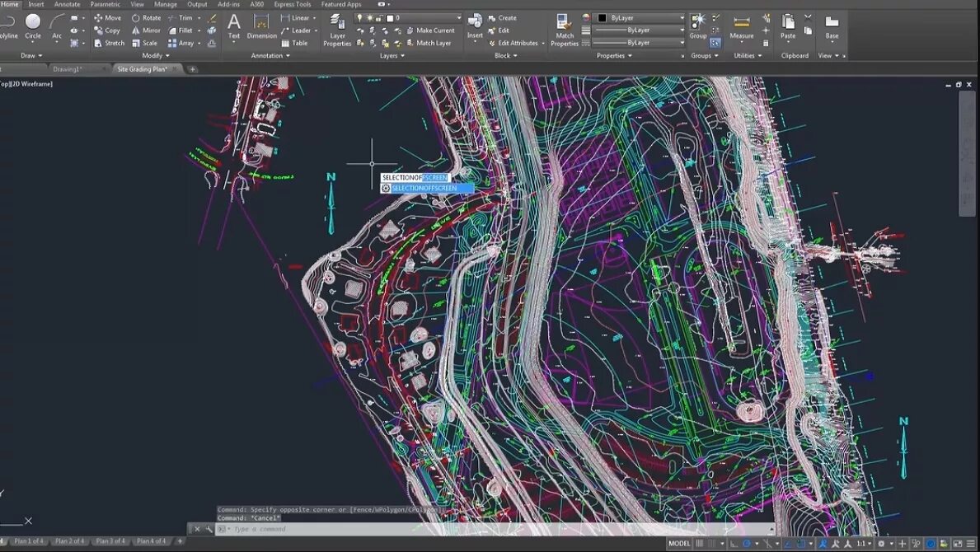Image resolution: width=980 pixels, height=552 pixels.
Task: Click the Leader tool
Action: coord(296,30)
